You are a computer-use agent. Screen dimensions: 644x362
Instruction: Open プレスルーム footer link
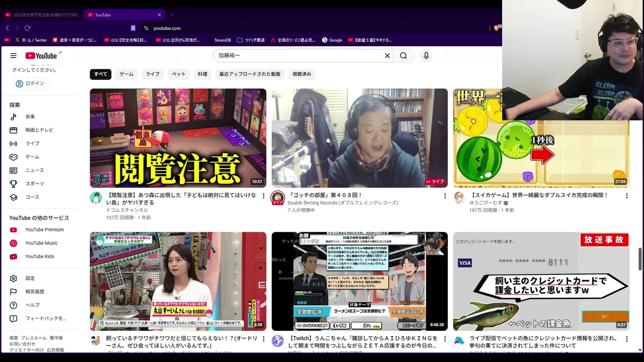34,338
